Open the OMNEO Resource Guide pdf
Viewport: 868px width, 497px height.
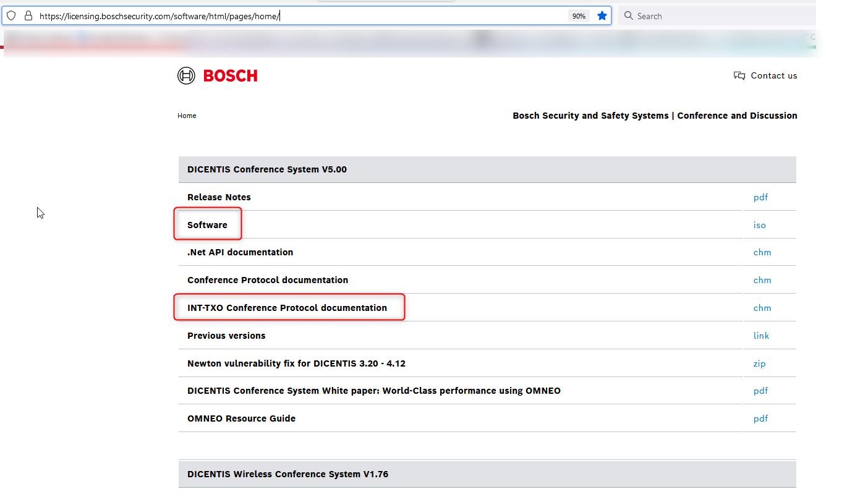[760, 418]
